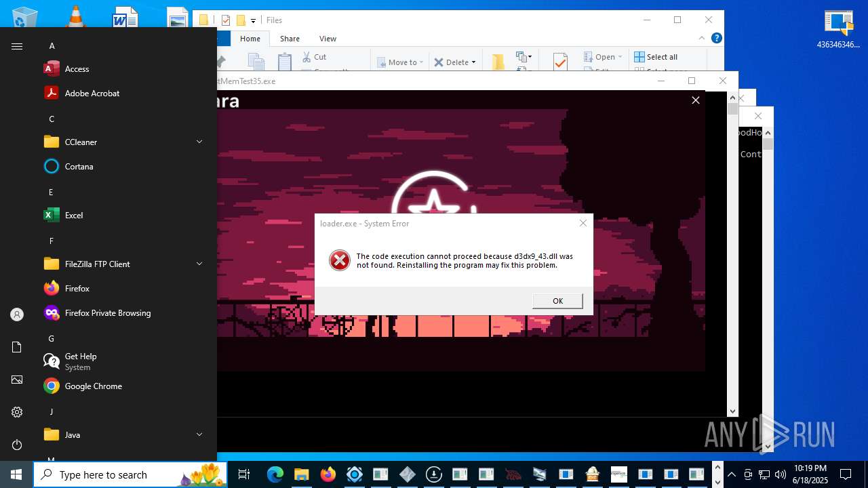Click the Properties checkmark icon in ribbon

(x=560, y=62)
